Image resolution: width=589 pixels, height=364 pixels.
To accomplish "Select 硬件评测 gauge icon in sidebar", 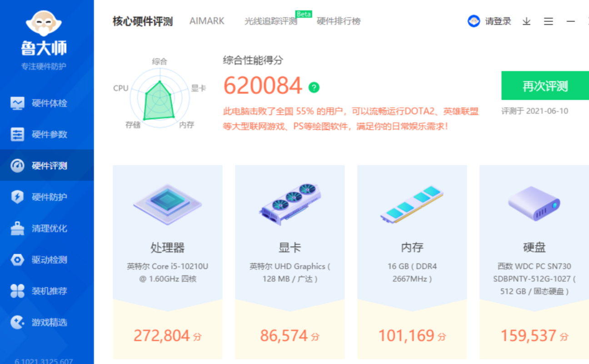I will [x=17, y=166].
